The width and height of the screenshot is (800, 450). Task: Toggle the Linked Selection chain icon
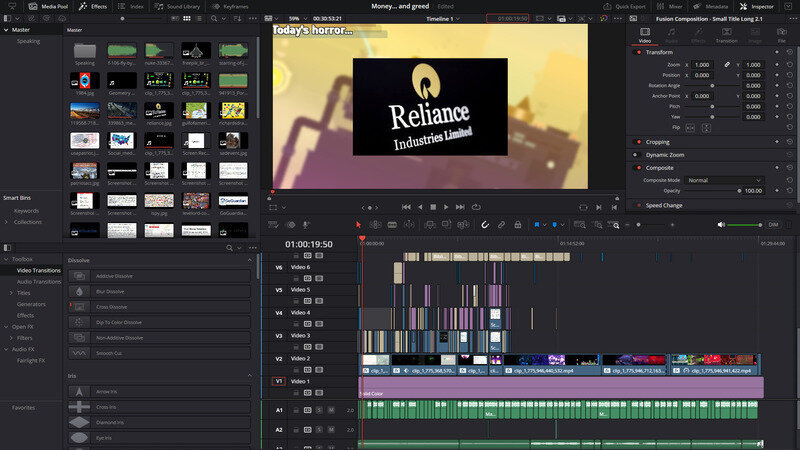click(501, 224)
